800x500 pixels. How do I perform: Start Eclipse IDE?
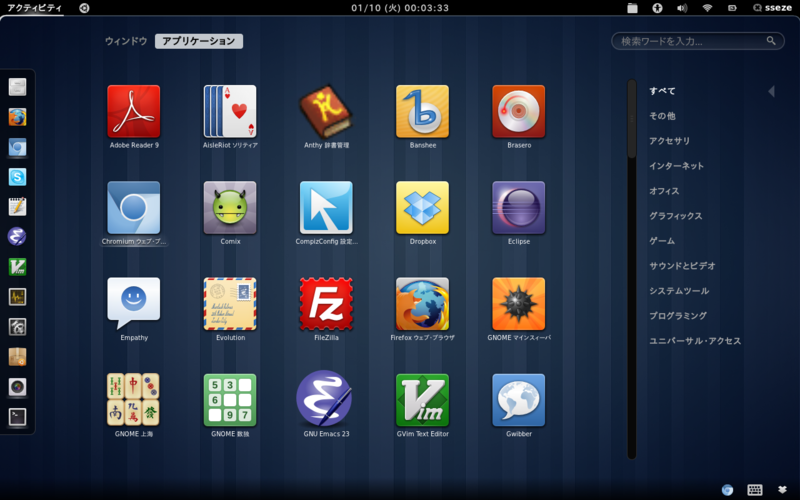pos(518,208)
